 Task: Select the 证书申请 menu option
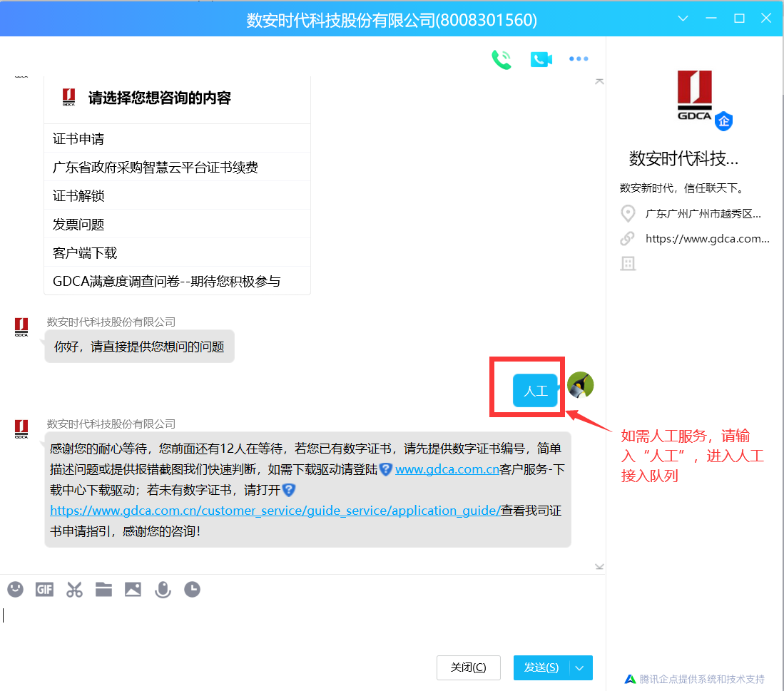tap(178, 138)
